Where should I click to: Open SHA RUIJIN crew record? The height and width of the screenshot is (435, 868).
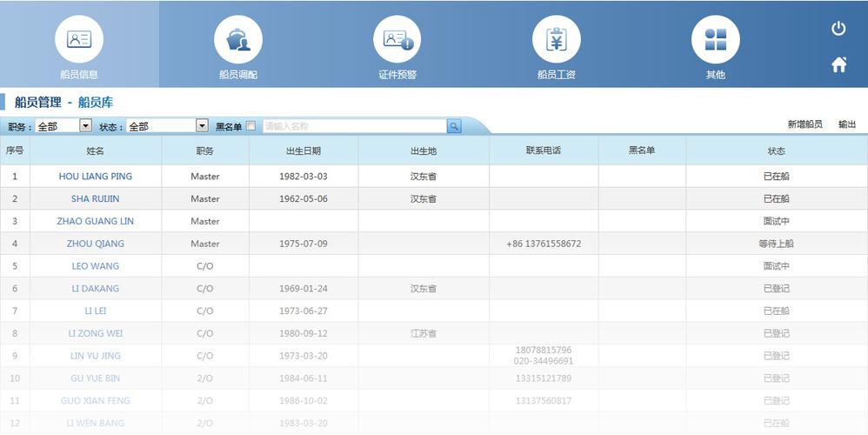[95, 198]
